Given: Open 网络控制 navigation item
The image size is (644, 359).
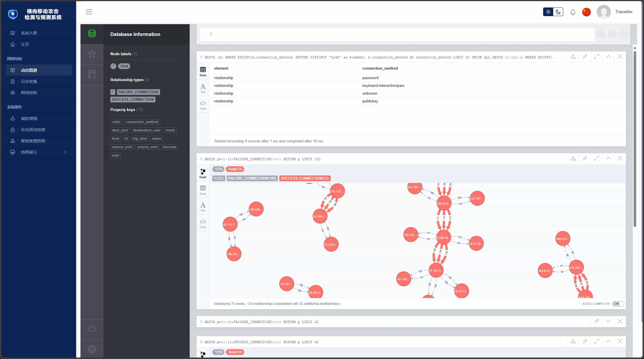Looking at the screenshot, I should pos(39,93).
